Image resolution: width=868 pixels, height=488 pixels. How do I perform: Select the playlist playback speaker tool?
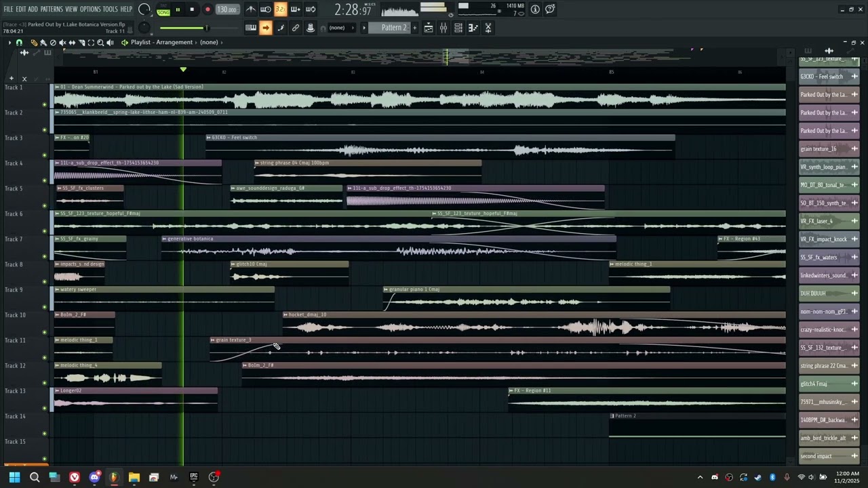pos(110,43)
